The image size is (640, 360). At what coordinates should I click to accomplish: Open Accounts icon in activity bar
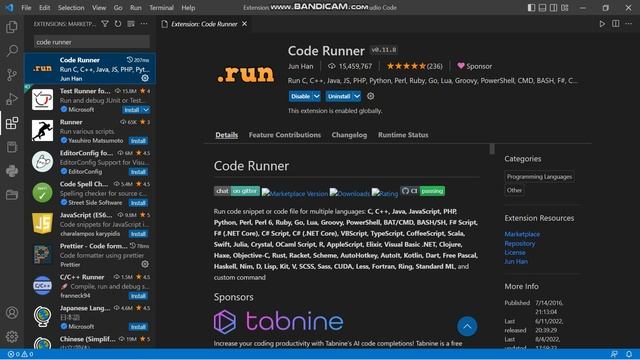[12, 313]
